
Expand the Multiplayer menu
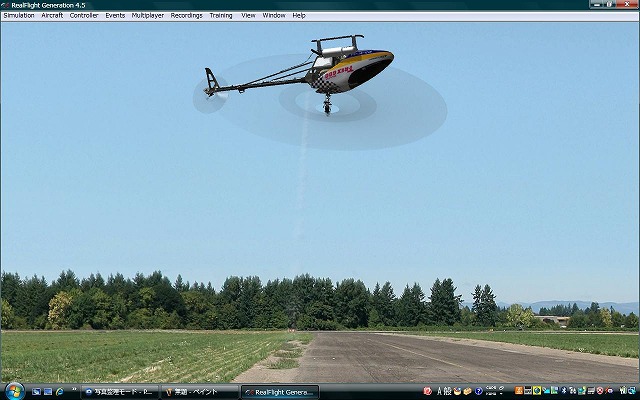click(x=148, y=16)
